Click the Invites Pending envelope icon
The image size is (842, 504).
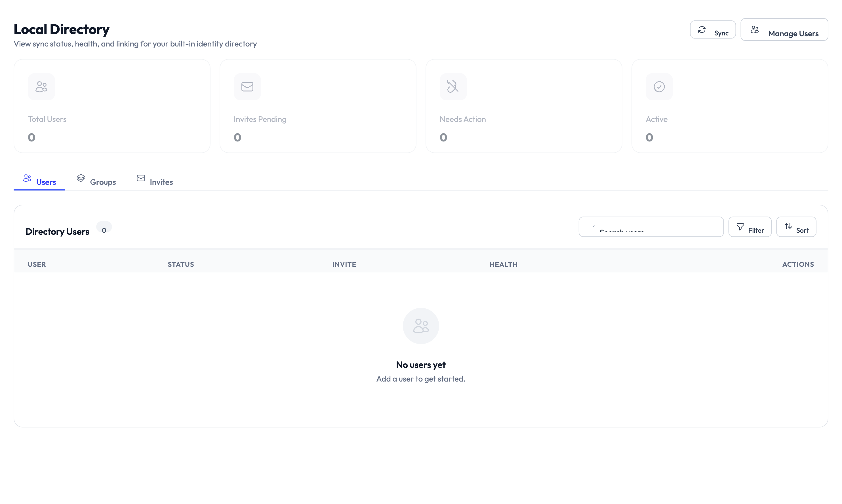(x=247, y=86)
